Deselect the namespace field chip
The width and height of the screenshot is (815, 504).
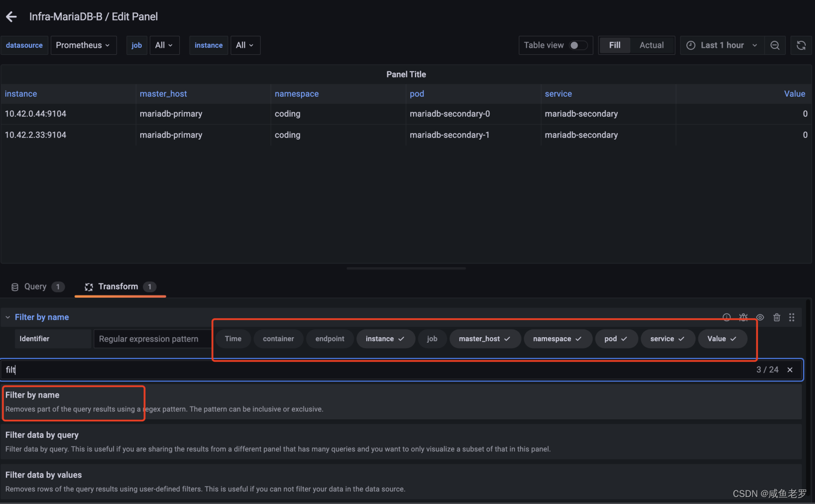click(x=557, y=339)
